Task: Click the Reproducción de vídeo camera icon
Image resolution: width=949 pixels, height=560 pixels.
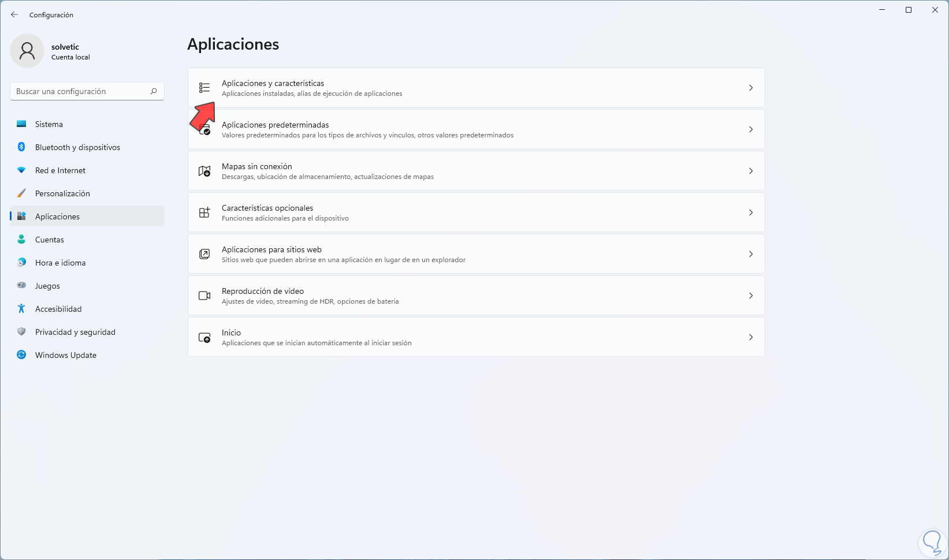Action: click(x=204, y=296)
